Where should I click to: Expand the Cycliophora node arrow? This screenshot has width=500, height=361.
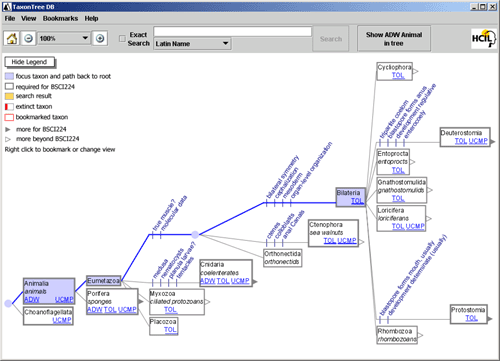(415, 71)
